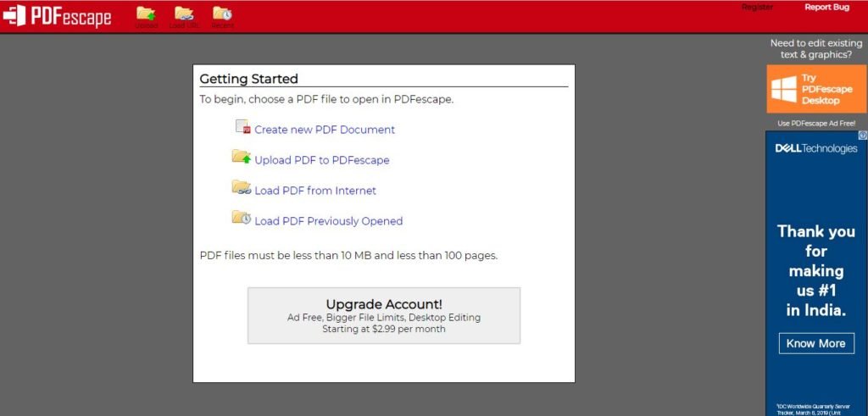Click the Dell Technologies ad logo
Viewport: 868px width, 416px height.
click(x=816, y=149)
